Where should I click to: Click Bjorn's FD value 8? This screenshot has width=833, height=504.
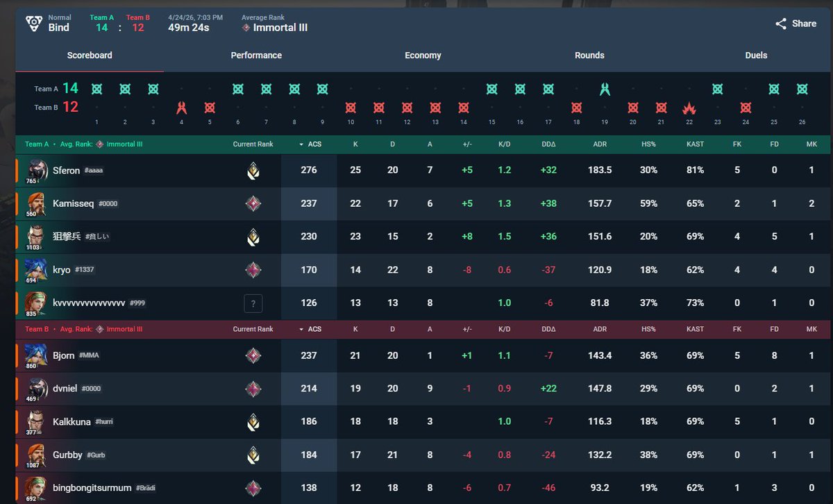click(775, 355)
